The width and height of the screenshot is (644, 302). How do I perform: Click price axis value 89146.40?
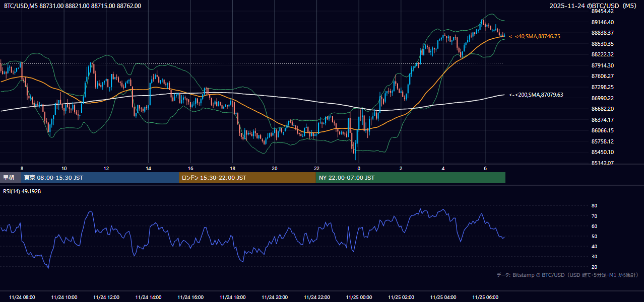(x=602, y=22)
